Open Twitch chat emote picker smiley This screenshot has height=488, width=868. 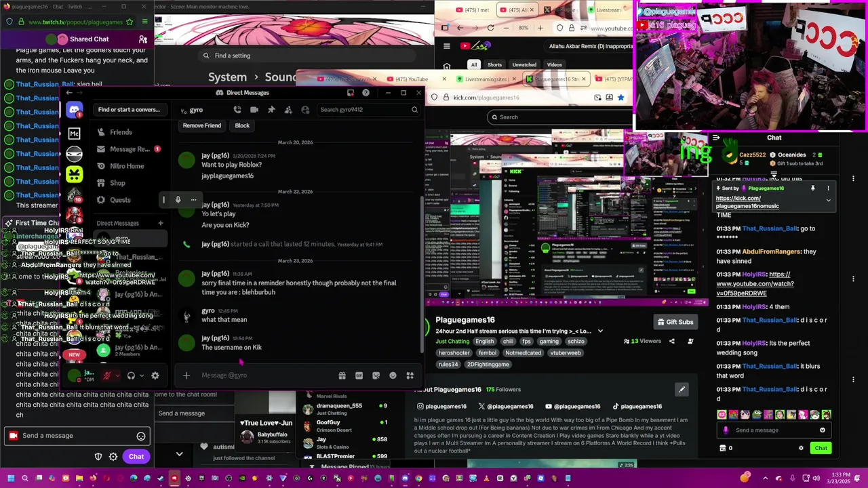141,436
